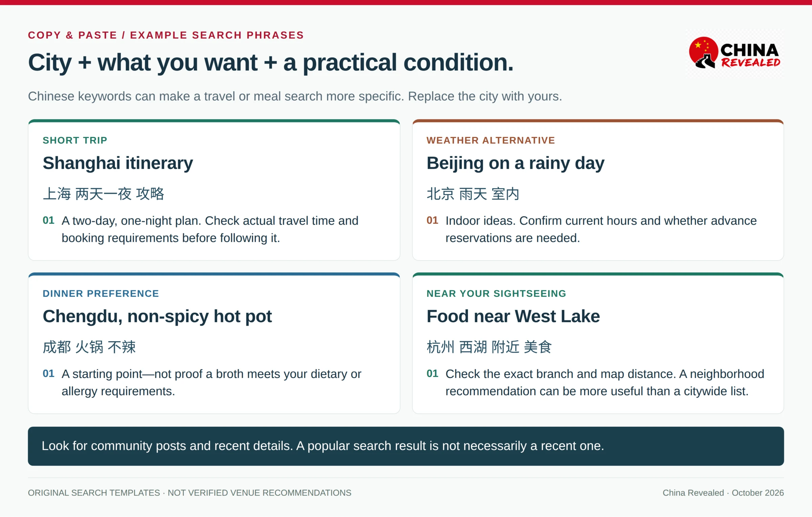Click the 01 number in the Shanghai card

(x=48, y=220)
